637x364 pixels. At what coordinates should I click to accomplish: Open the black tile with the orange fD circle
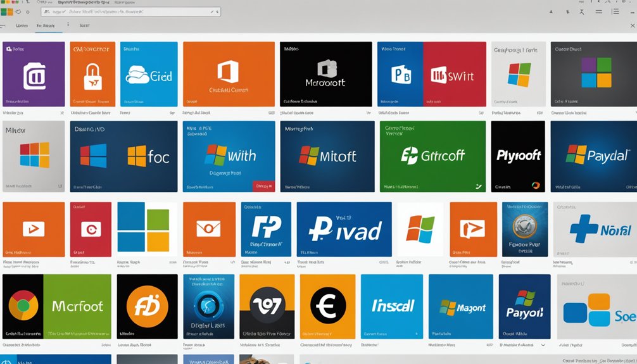click(x=147, y=306)
